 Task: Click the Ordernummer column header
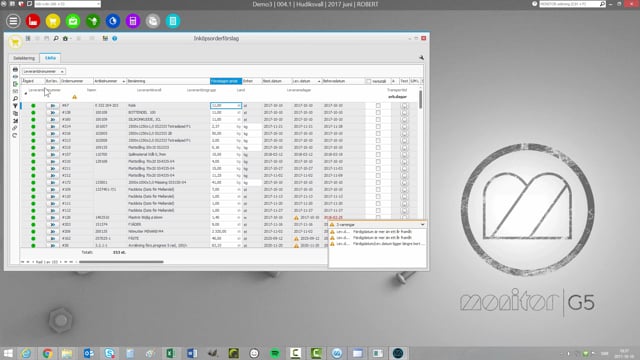click(x=76, y=81)
